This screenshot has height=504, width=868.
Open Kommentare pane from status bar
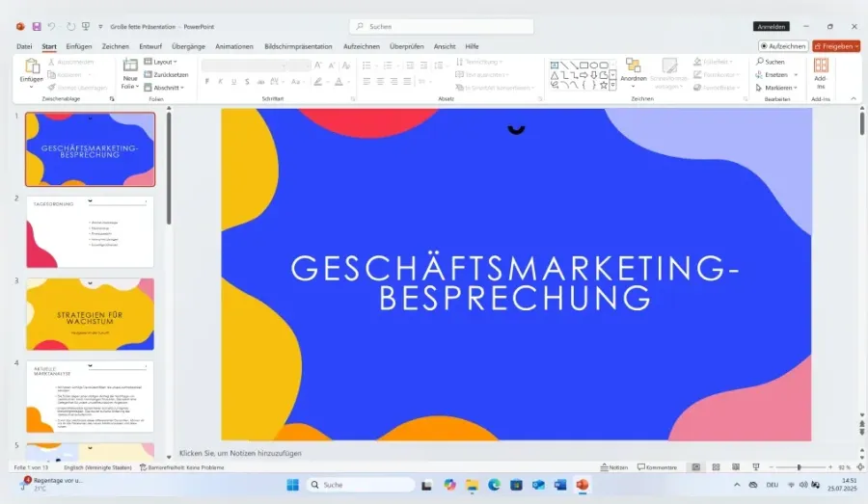click(657, 467)
